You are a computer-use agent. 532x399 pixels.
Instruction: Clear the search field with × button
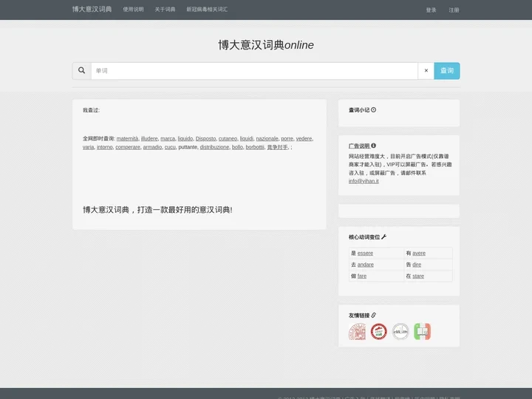coord(426,71)
